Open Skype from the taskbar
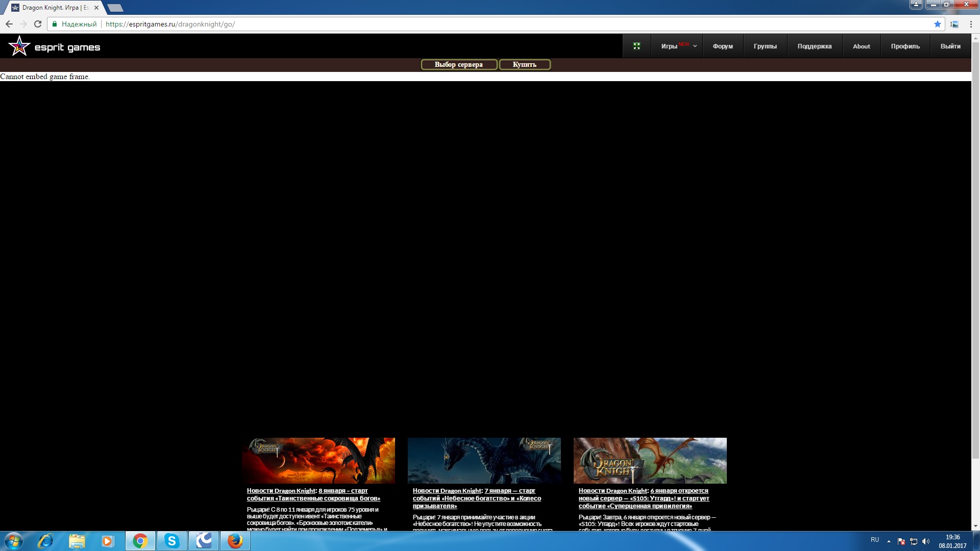This screenshot has width=980, height=551. click(x=172, y=541)
